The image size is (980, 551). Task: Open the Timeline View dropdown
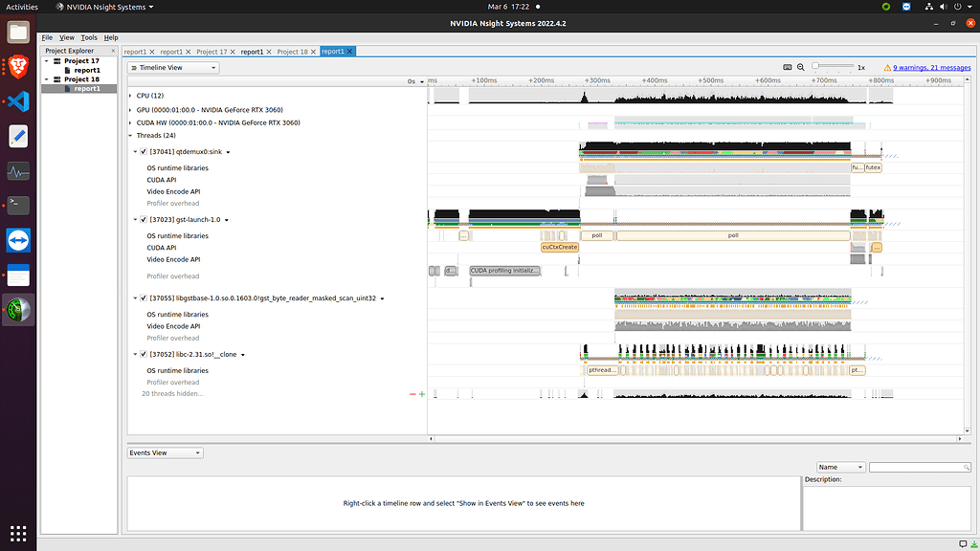click(x=172, y=67)
